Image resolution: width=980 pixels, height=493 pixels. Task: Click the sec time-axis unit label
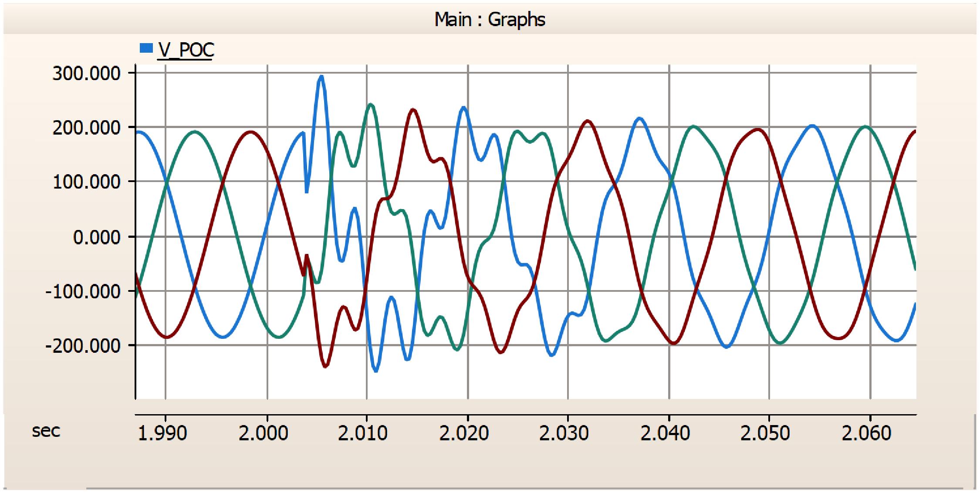coord(46,431)
